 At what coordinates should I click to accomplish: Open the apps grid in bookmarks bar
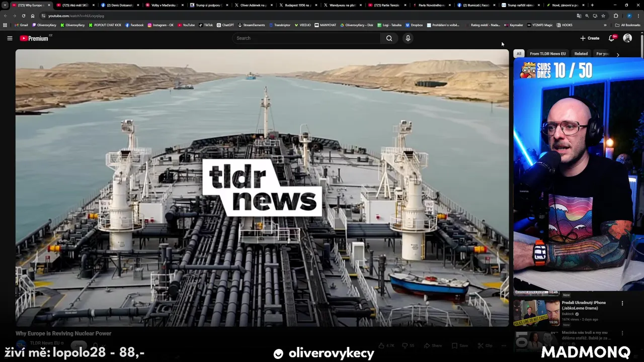click(x=5, y=25)
